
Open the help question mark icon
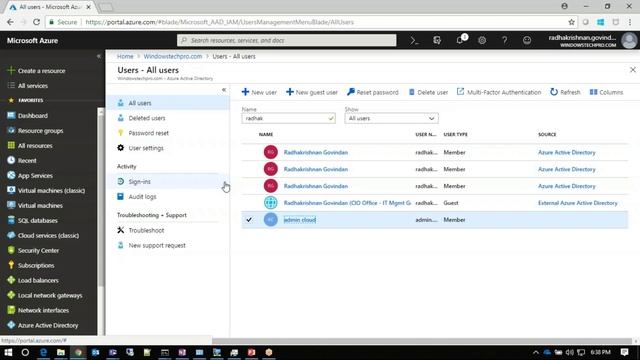click(x=504, y=40)
